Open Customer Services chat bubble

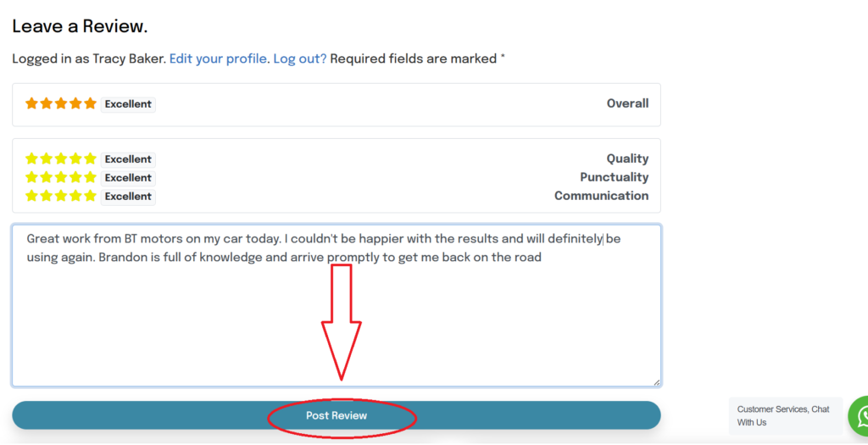(785, 415)
